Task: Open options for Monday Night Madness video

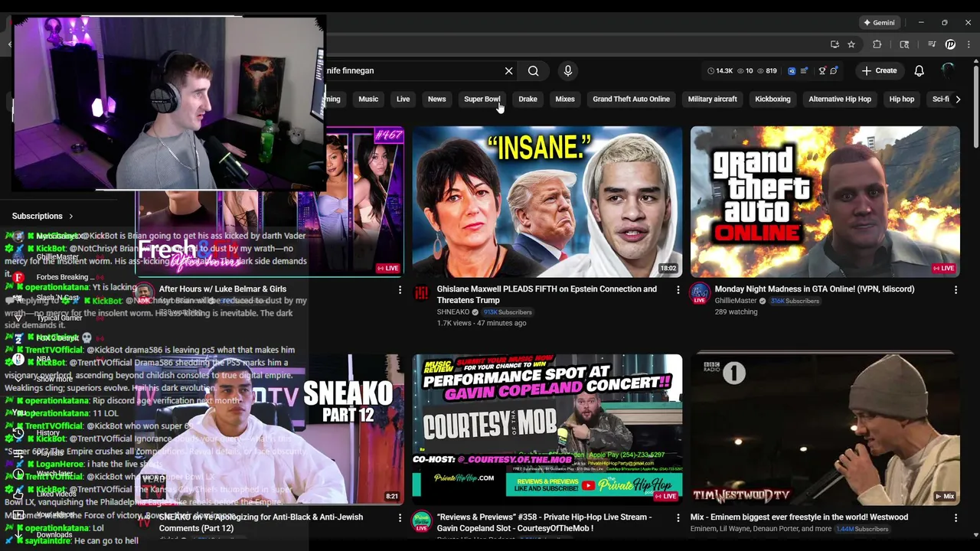Action: click(955, 290)
